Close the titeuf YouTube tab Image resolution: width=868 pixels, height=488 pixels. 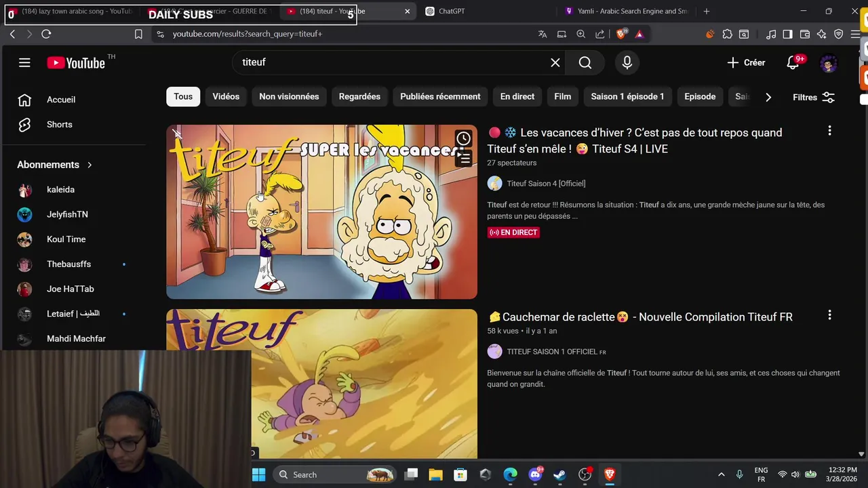tap(407, 11)
